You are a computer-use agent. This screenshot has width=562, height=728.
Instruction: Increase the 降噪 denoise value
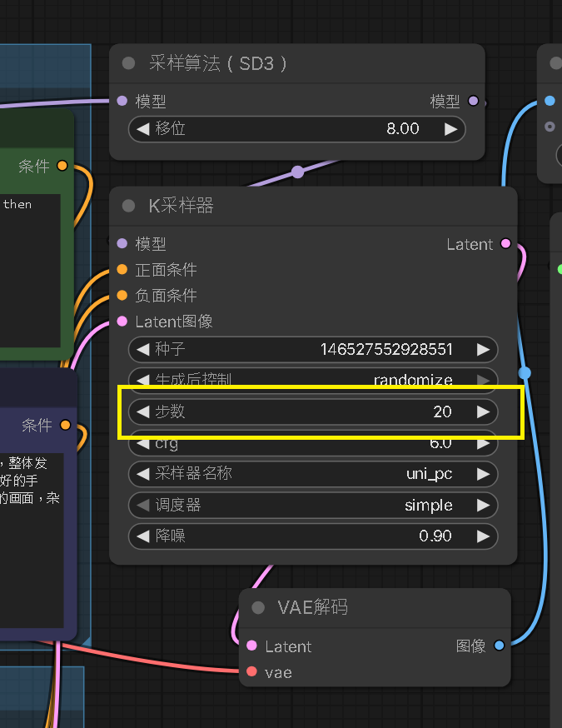483,536
